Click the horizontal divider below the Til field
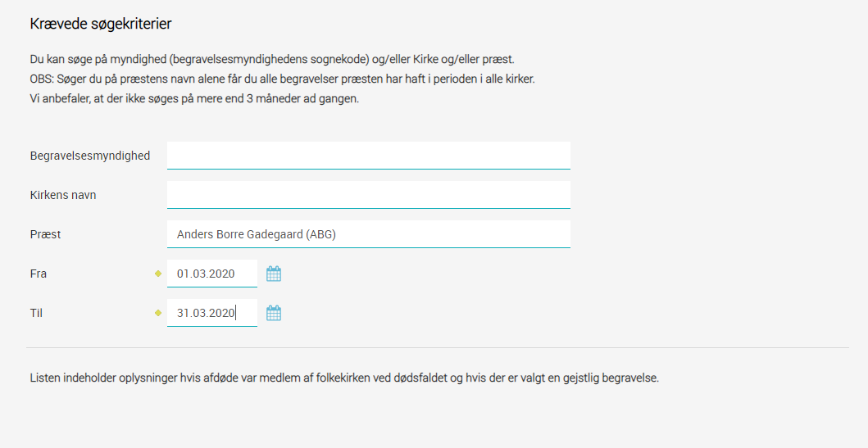This screenshot has height=448, width=868. pyautogui.click(x=438, y=348)
